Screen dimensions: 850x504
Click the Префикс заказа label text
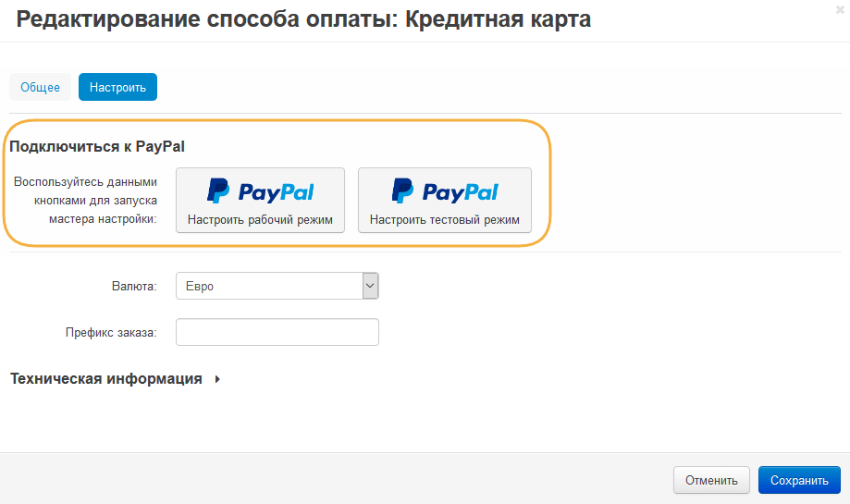pos(111,332)
